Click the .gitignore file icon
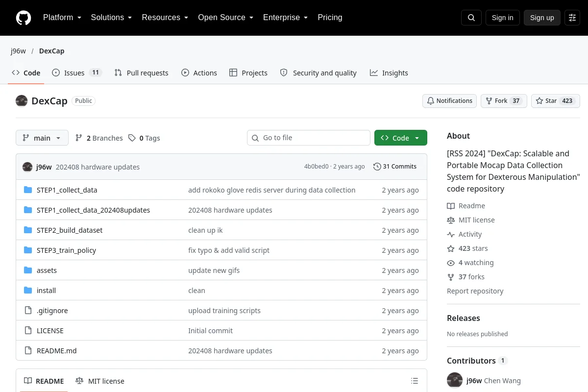 tap(28, 311)
